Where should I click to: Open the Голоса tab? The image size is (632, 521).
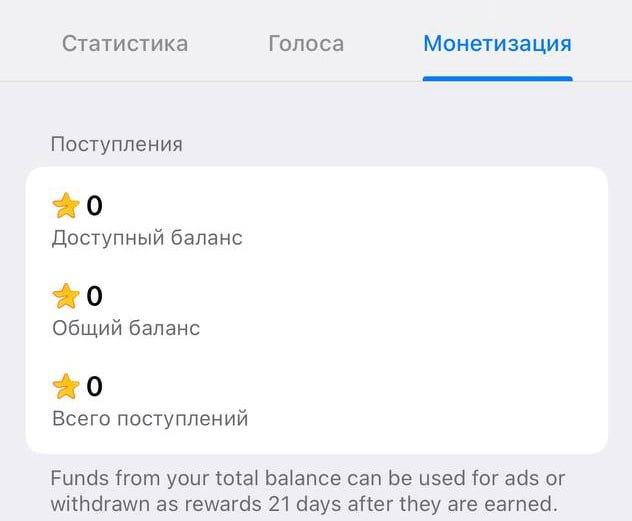click(306, 44)
